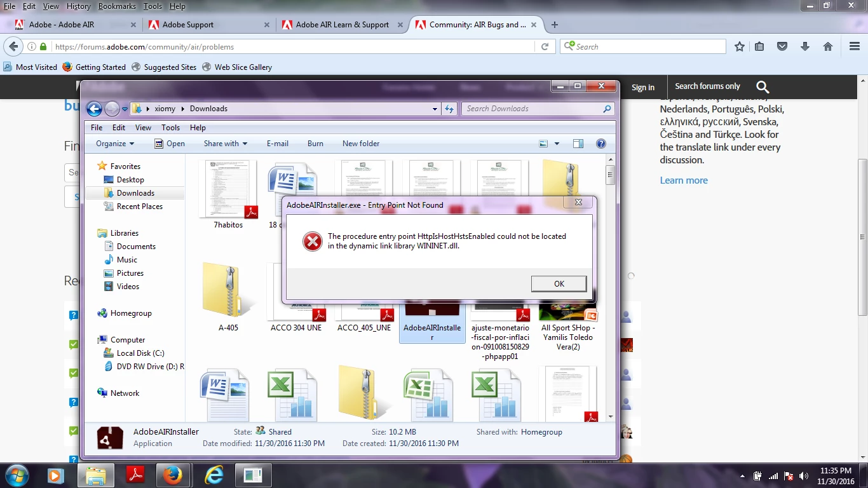Viewport: 868px width, 488px height.
Task: Click the Search Downloads field
Action: pyautogui.click(x=538, y=109)
